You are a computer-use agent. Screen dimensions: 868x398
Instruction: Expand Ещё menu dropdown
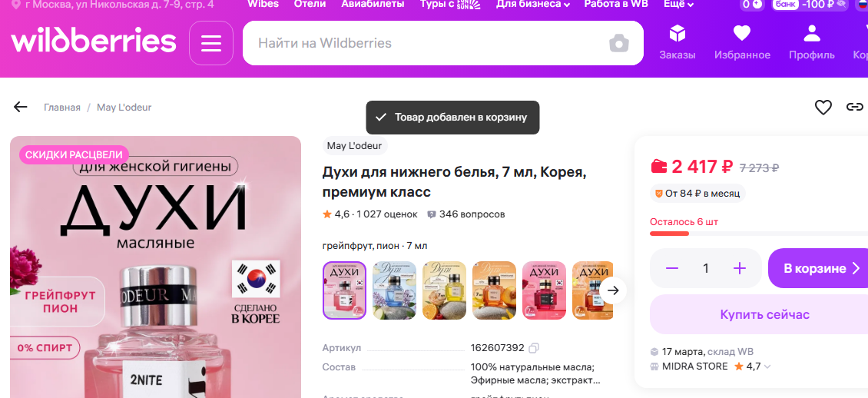click(x=678, y=5)
